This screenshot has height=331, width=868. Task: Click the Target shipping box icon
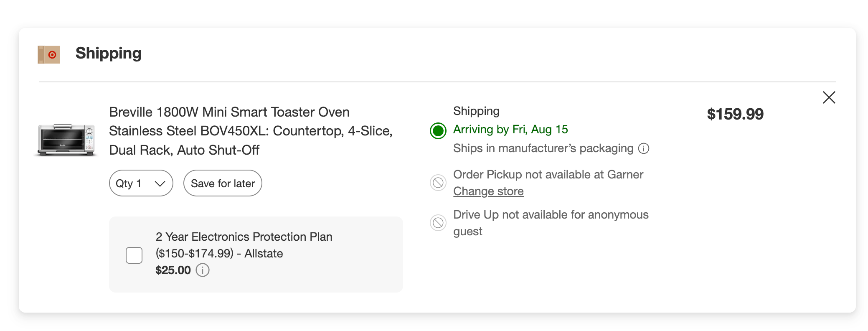coord(49,55)
